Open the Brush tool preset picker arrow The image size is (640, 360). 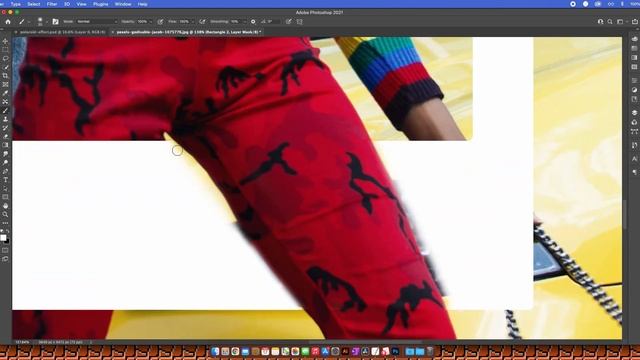click(x=28, y=22)
